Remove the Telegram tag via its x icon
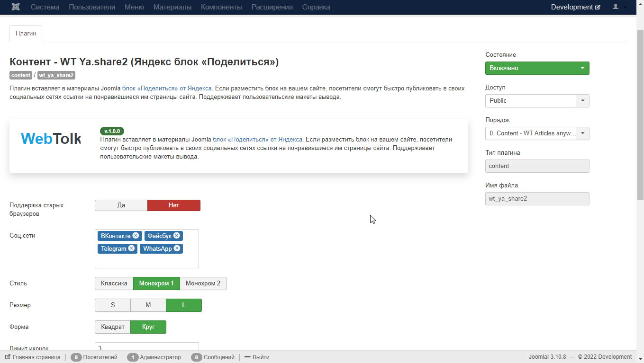The width and height of the screenshot is (644, 363). (x=131, y=248)
